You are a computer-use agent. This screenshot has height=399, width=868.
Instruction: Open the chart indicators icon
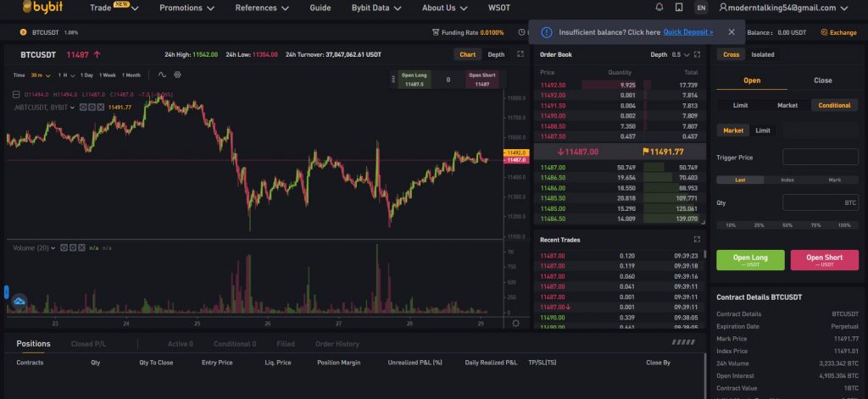coord(162,75)
